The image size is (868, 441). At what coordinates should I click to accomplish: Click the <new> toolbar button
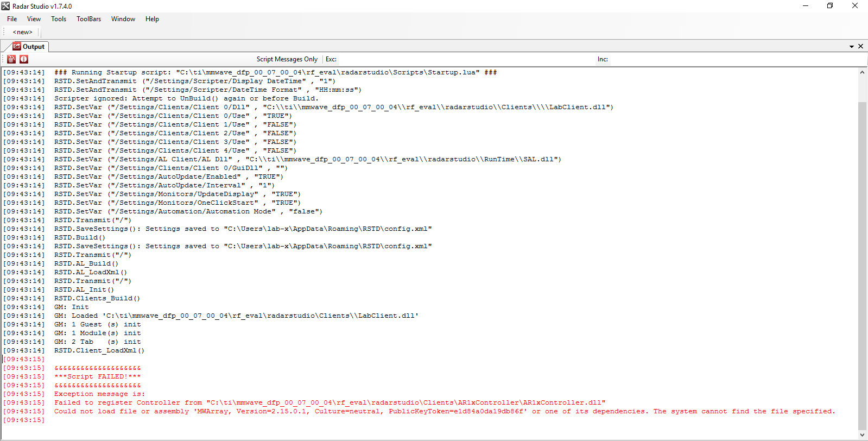(23, 32)
